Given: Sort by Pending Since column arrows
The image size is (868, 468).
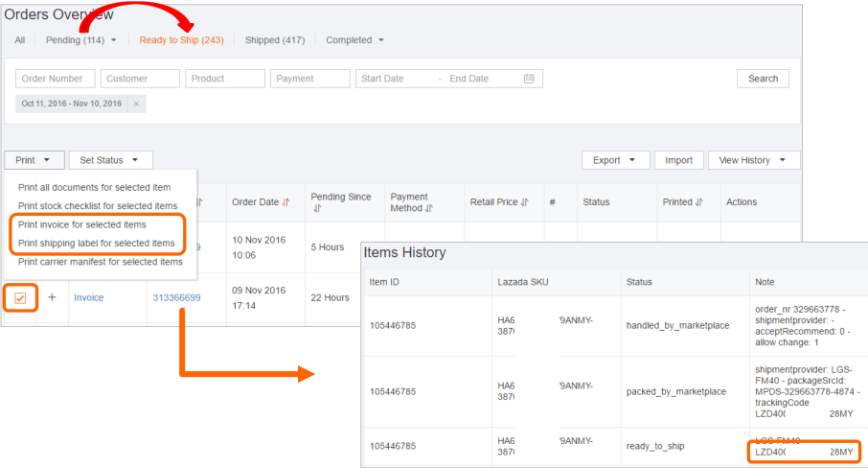Looking at the screenshot, I should click(318, 208).
